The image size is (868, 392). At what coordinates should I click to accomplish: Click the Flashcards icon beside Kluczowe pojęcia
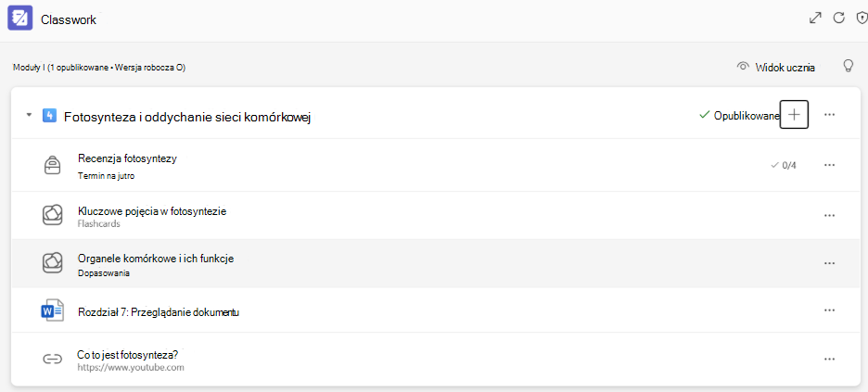click(52, 215)
